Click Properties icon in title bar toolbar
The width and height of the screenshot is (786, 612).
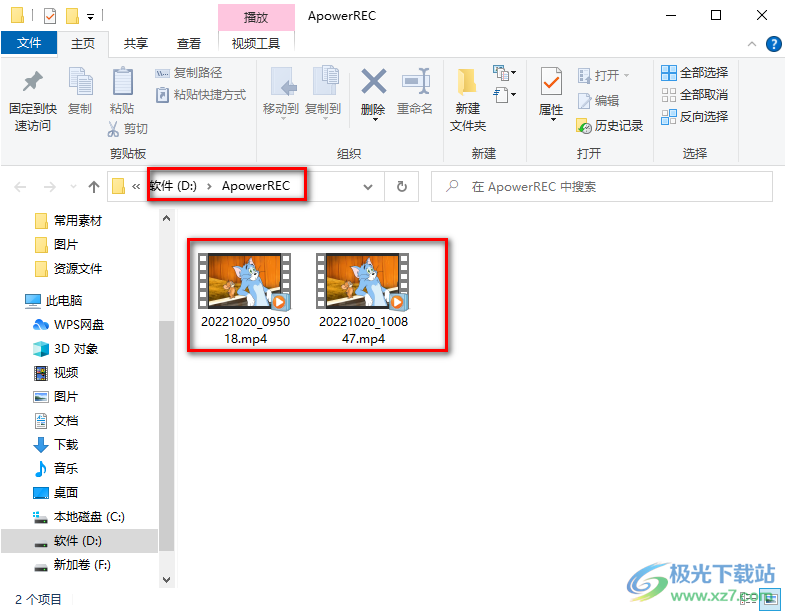pos(50,16)
